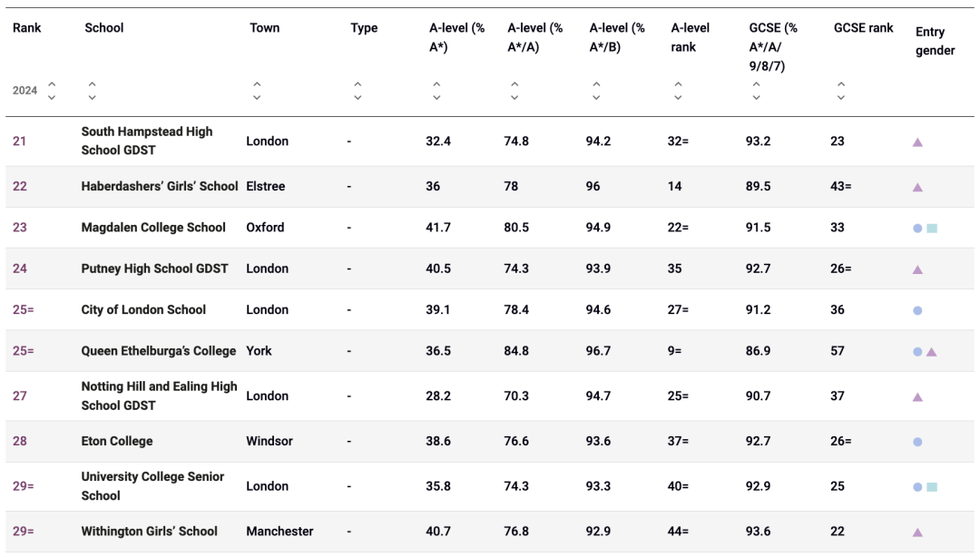
Task: Sort by Town using its arrows
Action: 257,91
